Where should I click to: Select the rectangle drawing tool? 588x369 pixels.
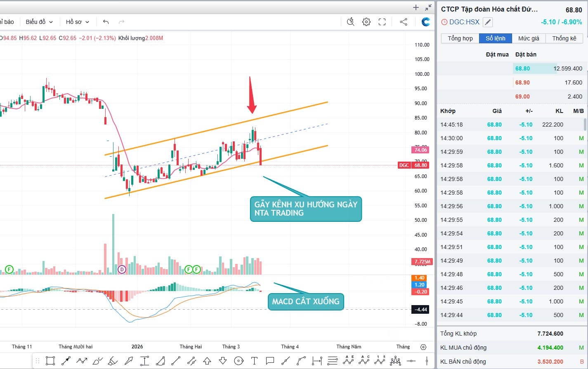click(x=50, y=361)
